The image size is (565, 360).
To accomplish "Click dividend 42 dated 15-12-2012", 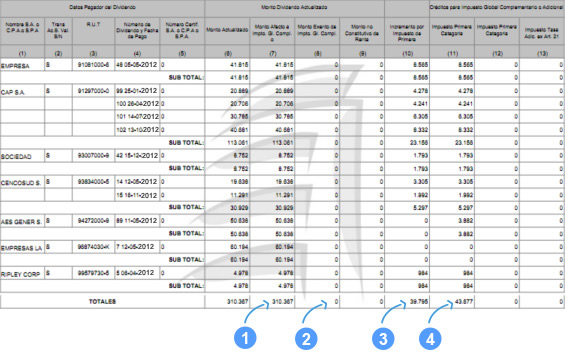I will pyautogui.click(x=137, y=156).
